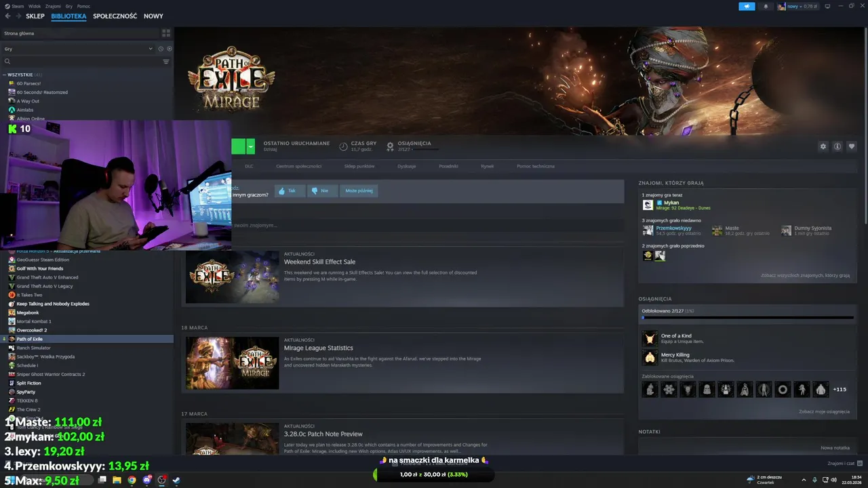The height and width of the screenshot is (488, 868).
Task: Open the SPOŁECZNOŚĆ tab
Action: coord(115,16)
